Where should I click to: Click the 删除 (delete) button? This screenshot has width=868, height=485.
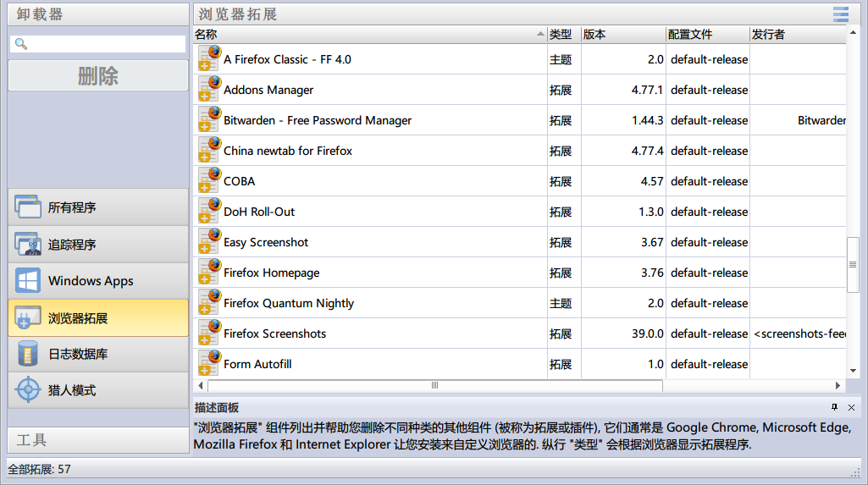click(x=98, y=75)
